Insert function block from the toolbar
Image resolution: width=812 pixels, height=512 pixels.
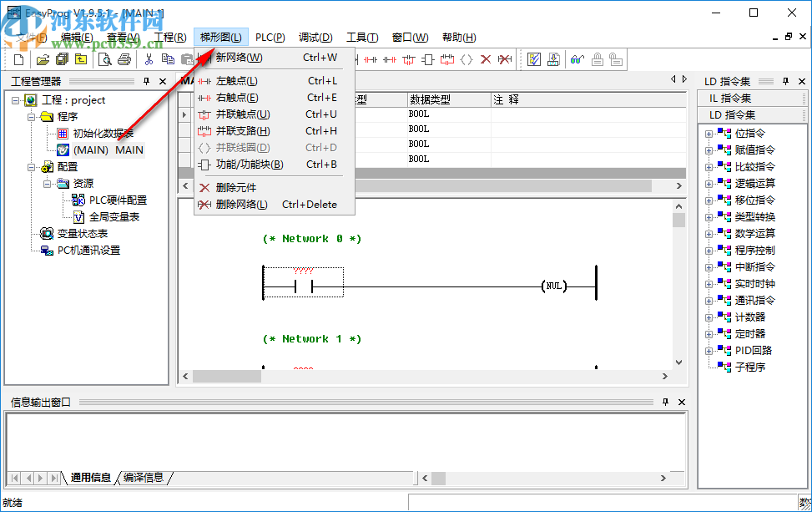[428, 59]
